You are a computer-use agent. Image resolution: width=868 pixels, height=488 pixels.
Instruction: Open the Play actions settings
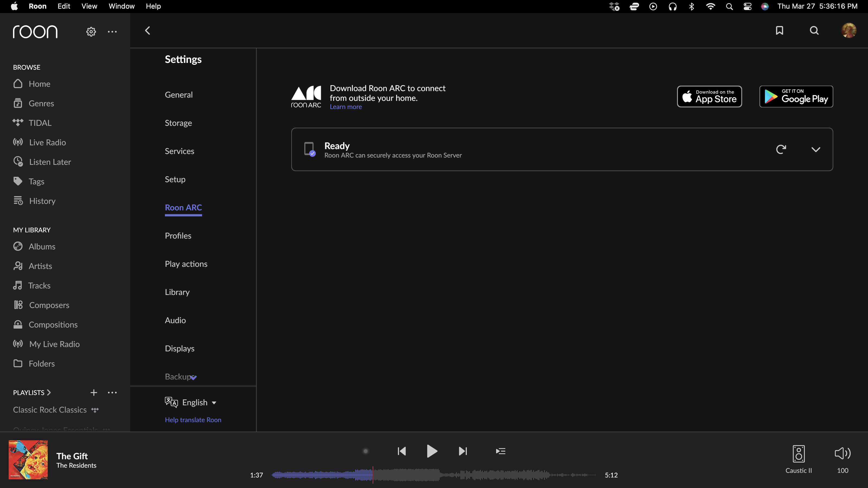(186, 264)
